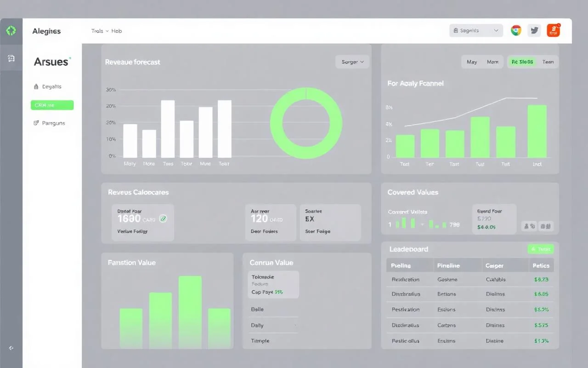Select the green highlighted segment beside Team
This screenshot has height=368, width=588.
click(x=522, y=62)
